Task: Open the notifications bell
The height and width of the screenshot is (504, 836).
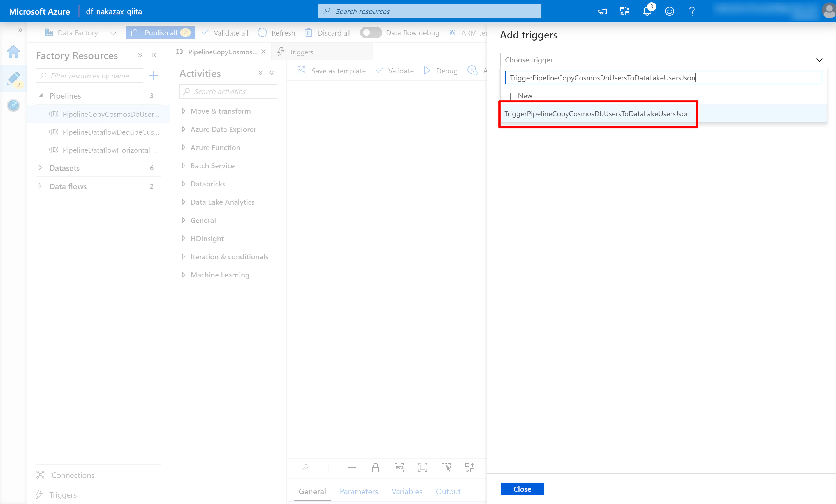Action: (647, 11)
